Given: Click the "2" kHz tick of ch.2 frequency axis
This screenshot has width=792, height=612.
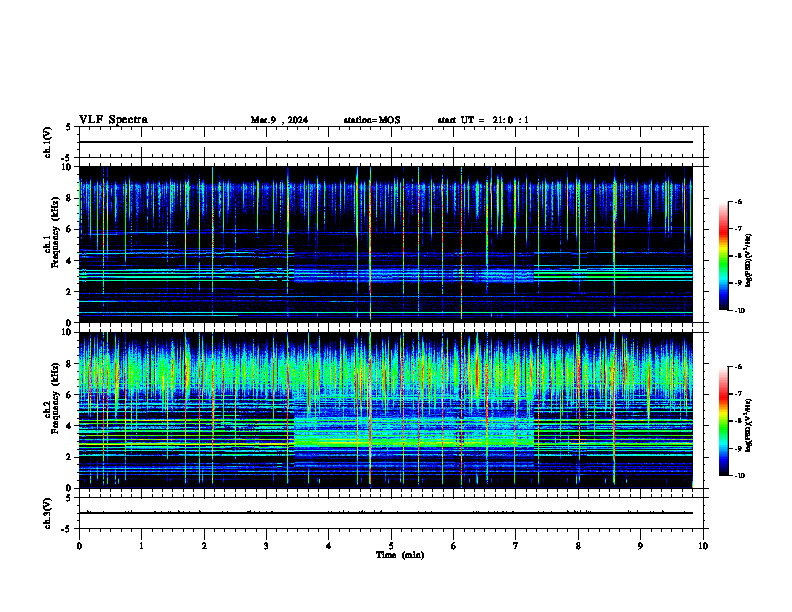Looking at the screenshot, I should [x=69, y=457].
